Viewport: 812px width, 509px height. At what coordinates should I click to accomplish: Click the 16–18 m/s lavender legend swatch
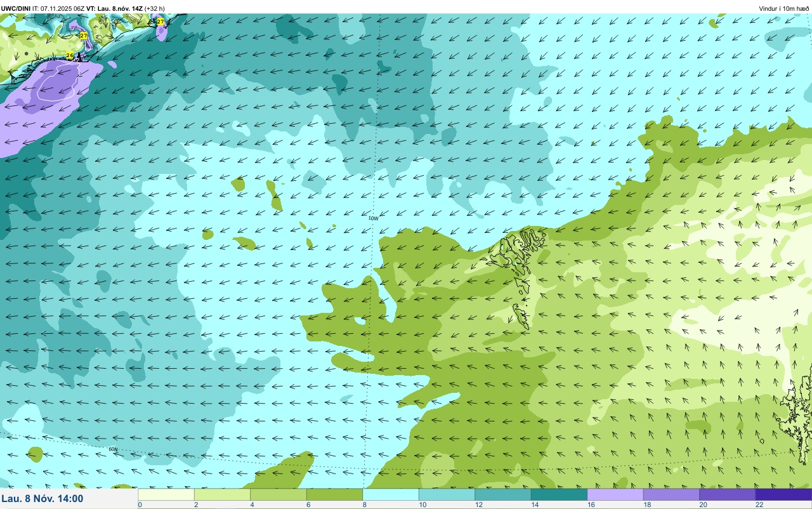tap(615, 494)
